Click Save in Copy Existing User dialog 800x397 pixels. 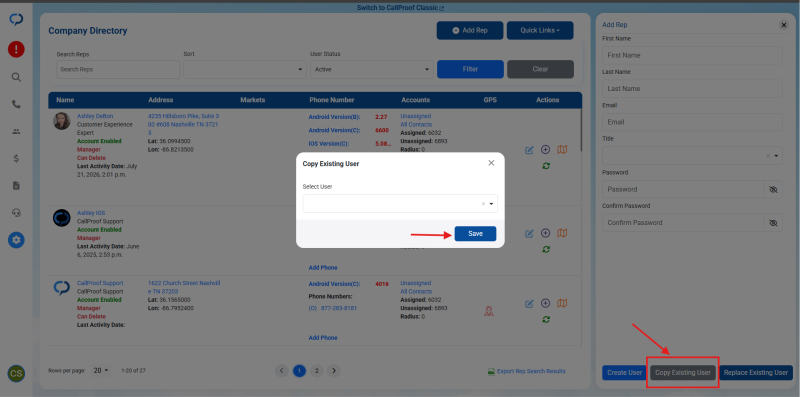coord(476,234)
